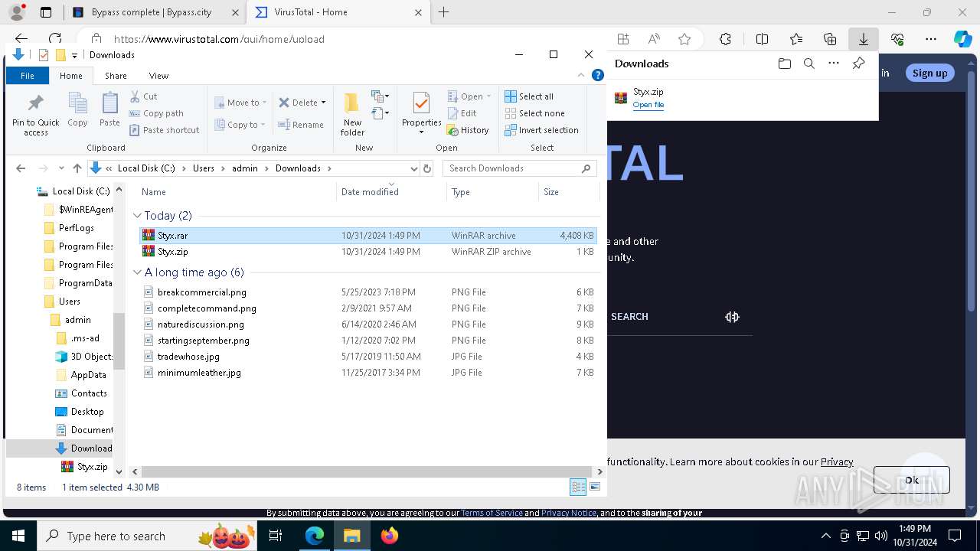The width and height of the screenshot is (980, 551).
Task: Click the Paste ribbon icon
Action: (x=109, y=109)
